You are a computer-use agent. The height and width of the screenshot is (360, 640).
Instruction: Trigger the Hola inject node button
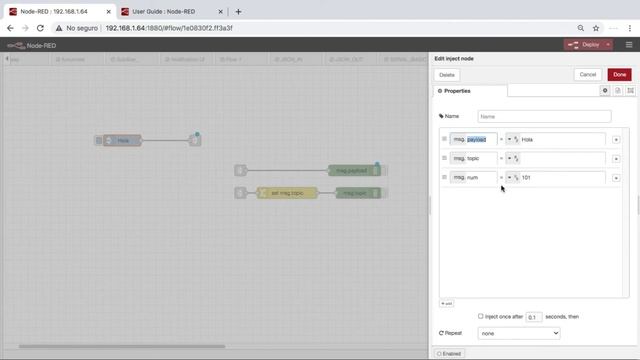pos(98,140)
